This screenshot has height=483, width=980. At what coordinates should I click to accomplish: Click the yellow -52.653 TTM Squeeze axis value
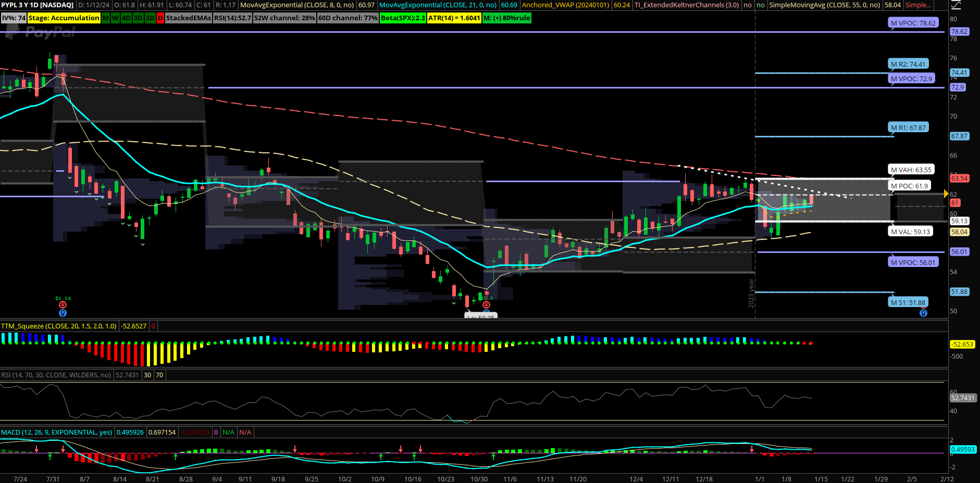(x=962, y=345)
